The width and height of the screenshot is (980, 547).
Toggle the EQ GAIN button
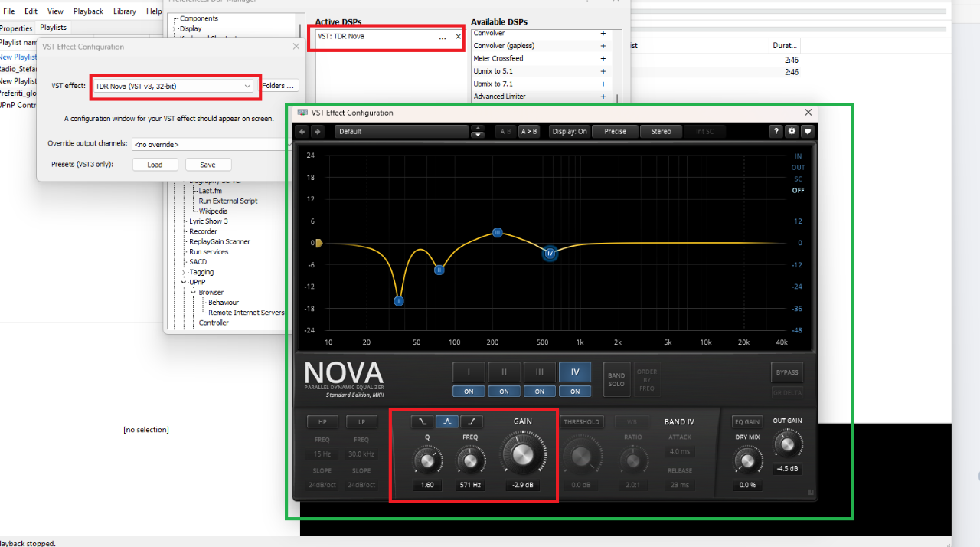(747, 422)
